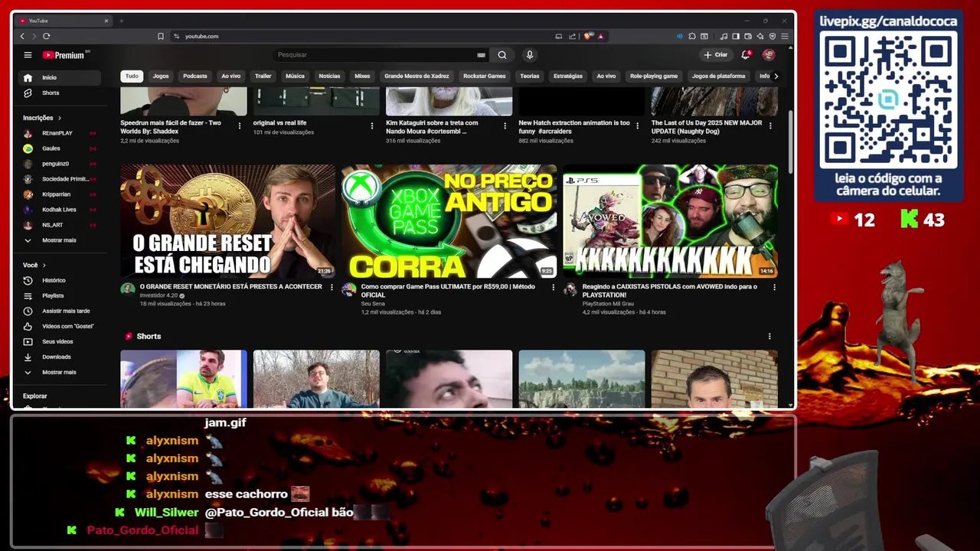980x551 pixels.
Task: Expand Mostrar mais under Você
Action: coord(59,372)
